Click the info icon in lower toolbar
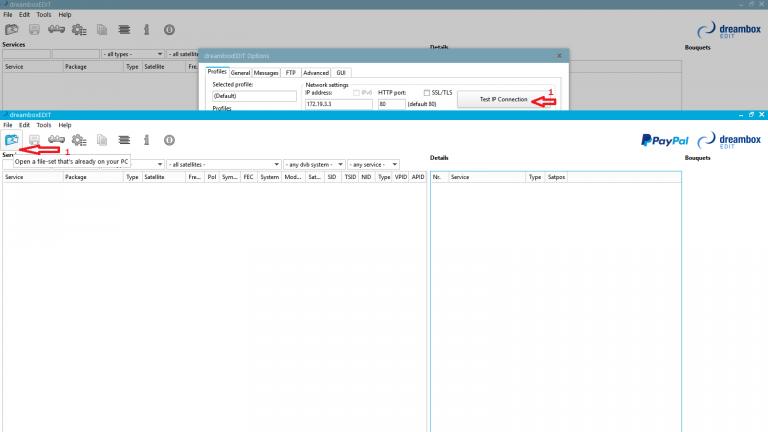Viewport: 768px width, 432px height. [x=146, y=141]
